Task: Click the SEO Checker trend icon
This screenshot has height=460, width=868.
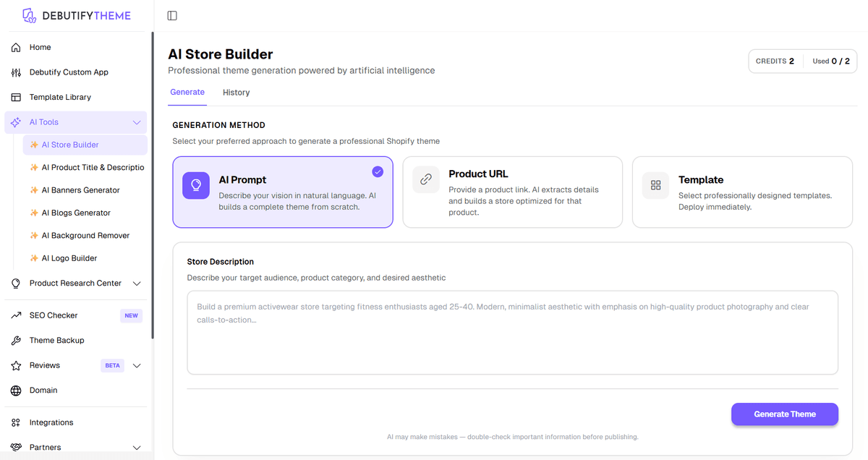Action: (16, 315)
